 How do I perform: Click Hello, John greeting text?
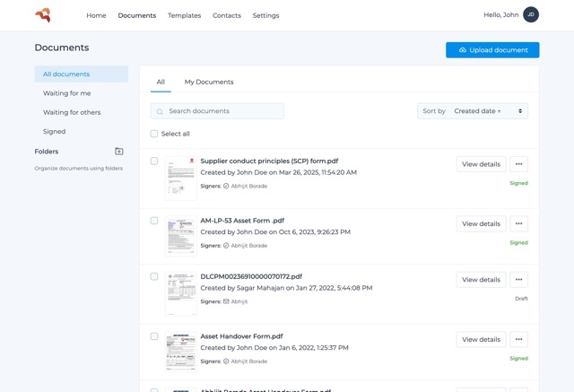click(x=501, y=14)
